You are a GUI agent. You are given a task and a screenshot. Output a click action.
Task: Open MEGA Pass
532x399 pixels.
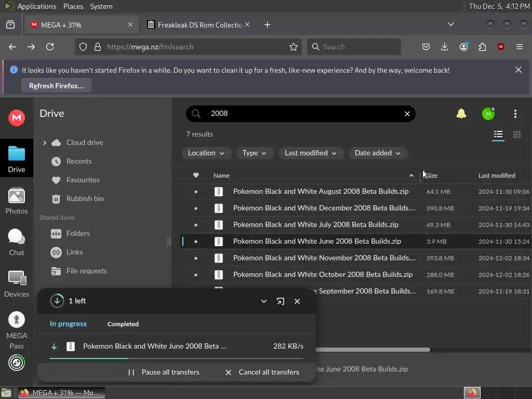coord(16,330)
